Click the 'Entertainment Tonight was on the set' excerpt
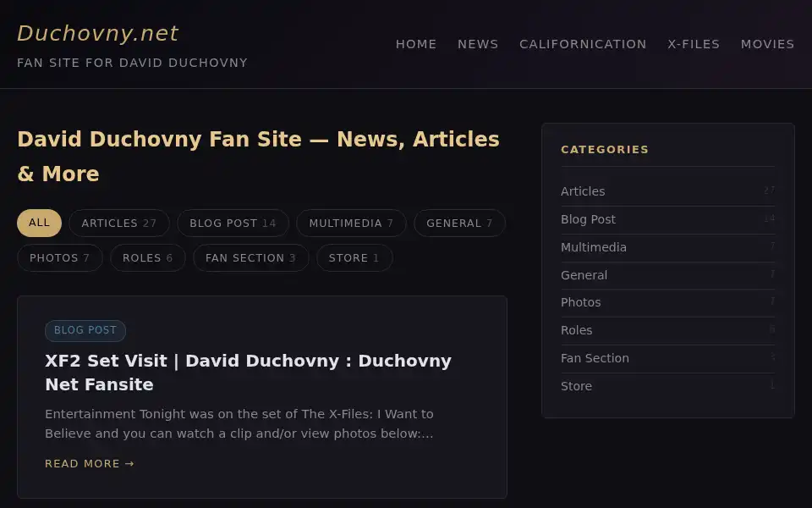The image size is (812, 508). point(239,423)
